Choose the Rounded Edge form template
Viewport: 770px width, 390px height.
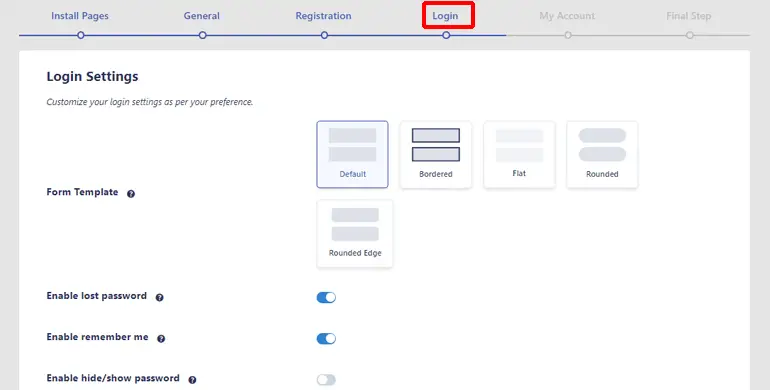click(x=355, y=233)
